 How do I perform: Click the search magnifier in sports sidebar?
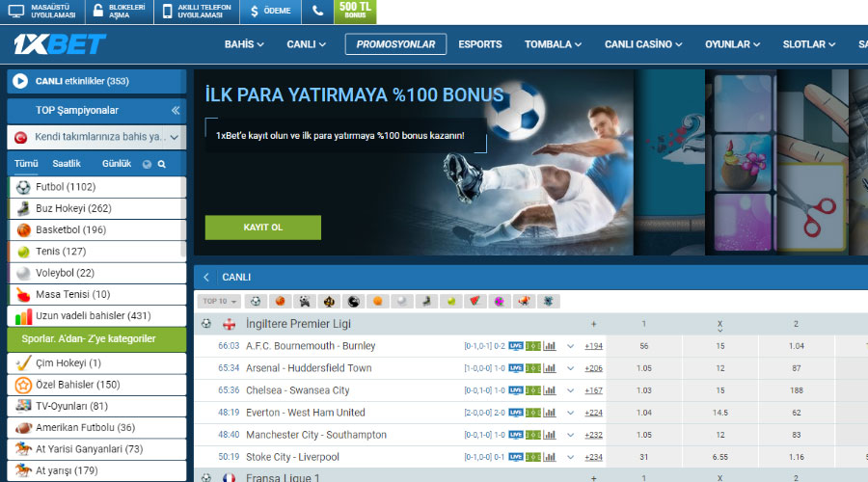162,164
